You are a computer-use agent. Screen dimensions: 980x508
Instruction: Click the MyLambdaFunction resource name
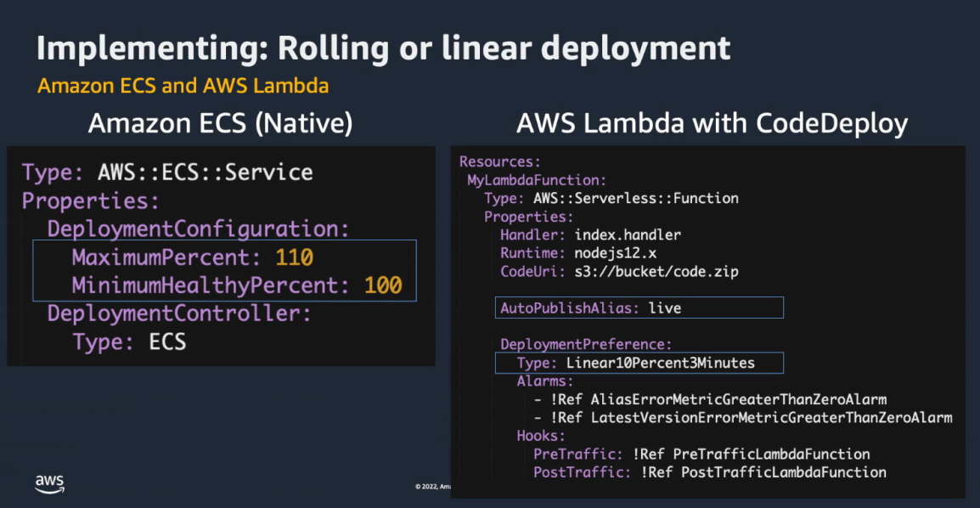[537, 180]
